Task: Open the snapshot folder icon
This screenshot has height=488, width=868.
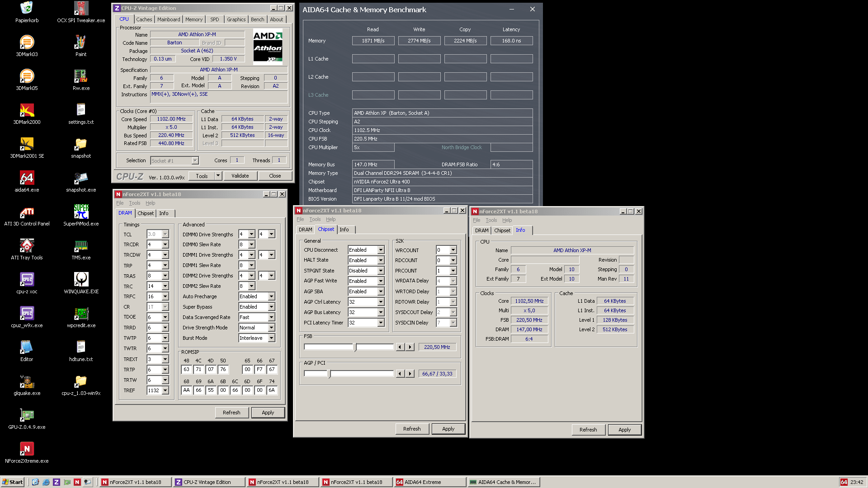Action: pyautogui.click(x=81, y=148)
